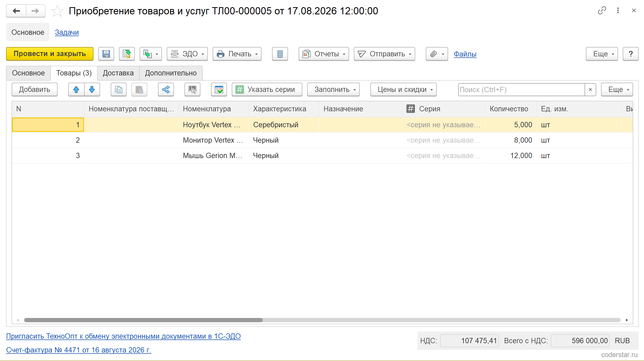Click the Характеристика column header
Viewport: 644px width, 361px height.
pos(284,109)
